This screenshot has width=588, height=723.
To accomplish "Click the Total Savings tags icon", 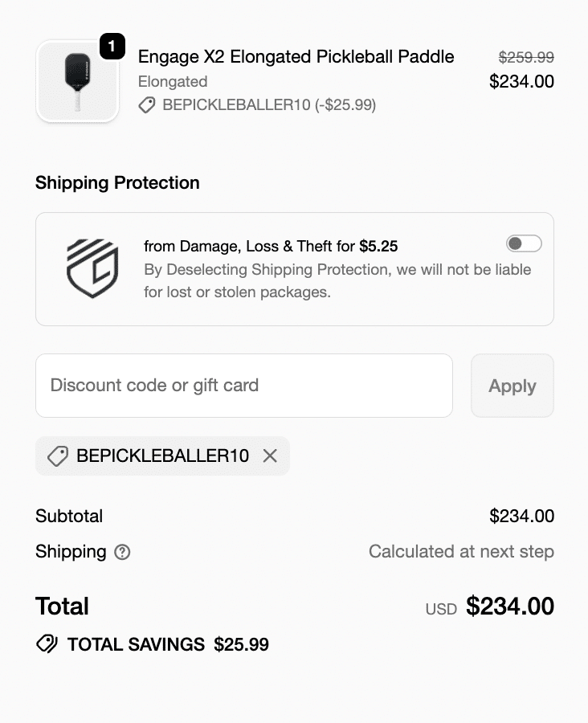I will pos(47,644).
